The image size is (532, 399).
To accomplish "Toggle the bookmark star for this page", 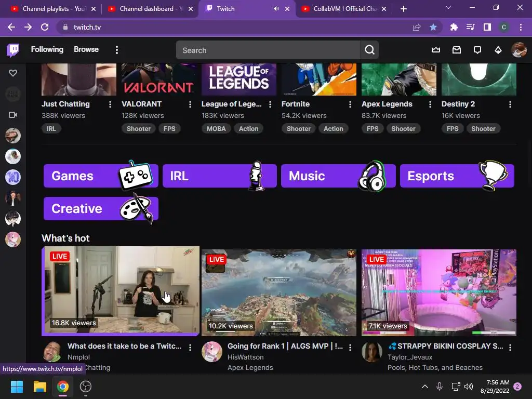I will pos(433,27).
